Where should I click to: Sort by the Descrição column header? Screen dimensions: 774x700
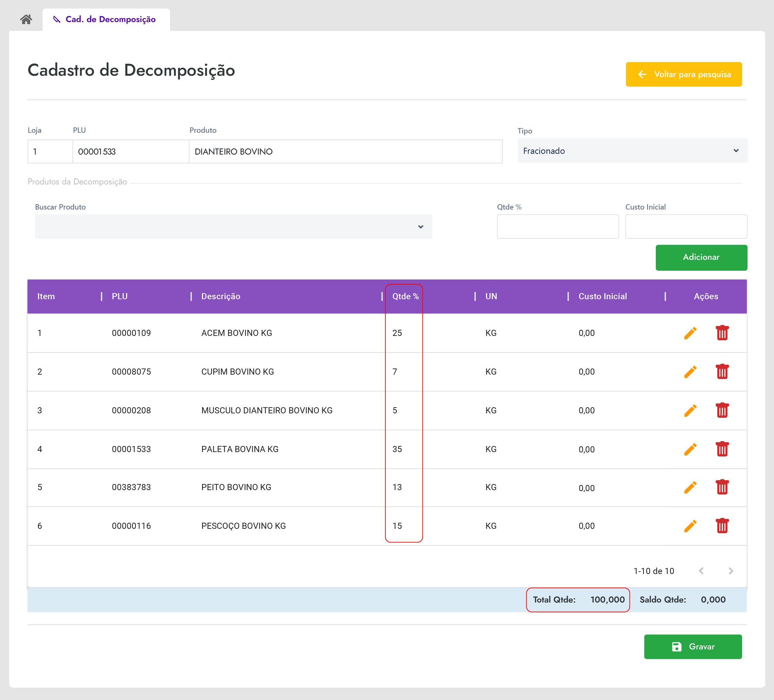[x=221, y=297]
